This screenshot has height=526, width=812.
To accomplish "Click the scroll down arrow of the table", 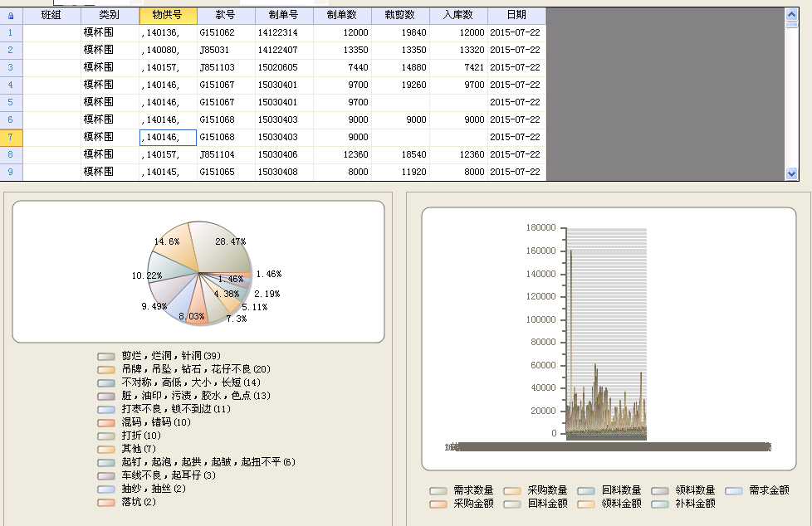I will click(x=791, y=174).
